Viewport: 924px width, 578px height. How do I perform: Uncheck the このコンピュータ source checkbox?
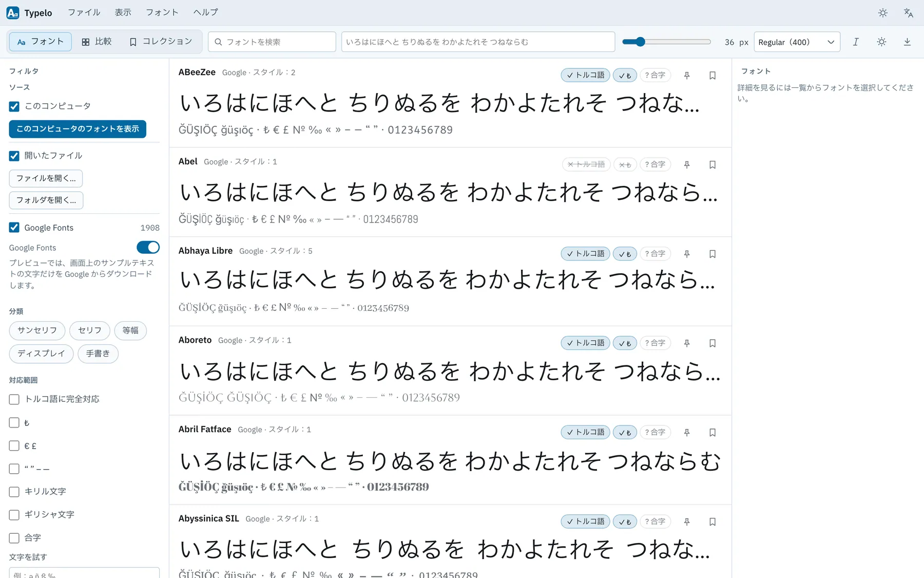pos(14,106)
